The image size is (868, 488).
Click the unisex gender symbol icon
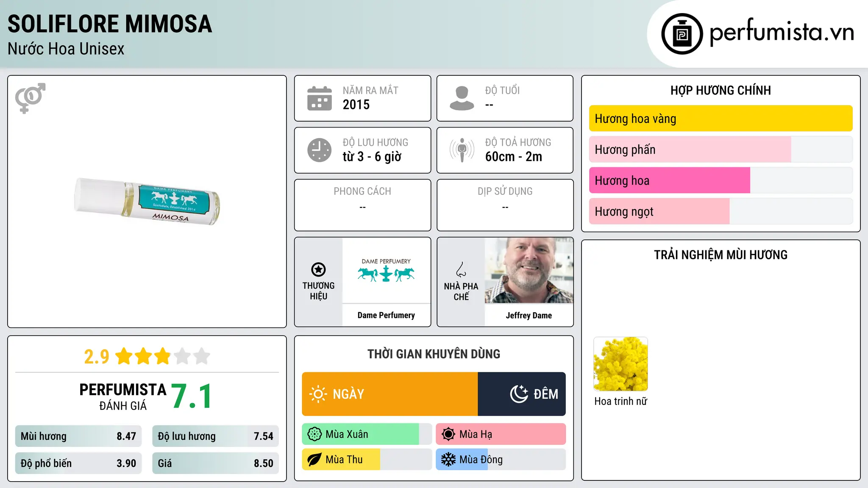pos(30,98)
